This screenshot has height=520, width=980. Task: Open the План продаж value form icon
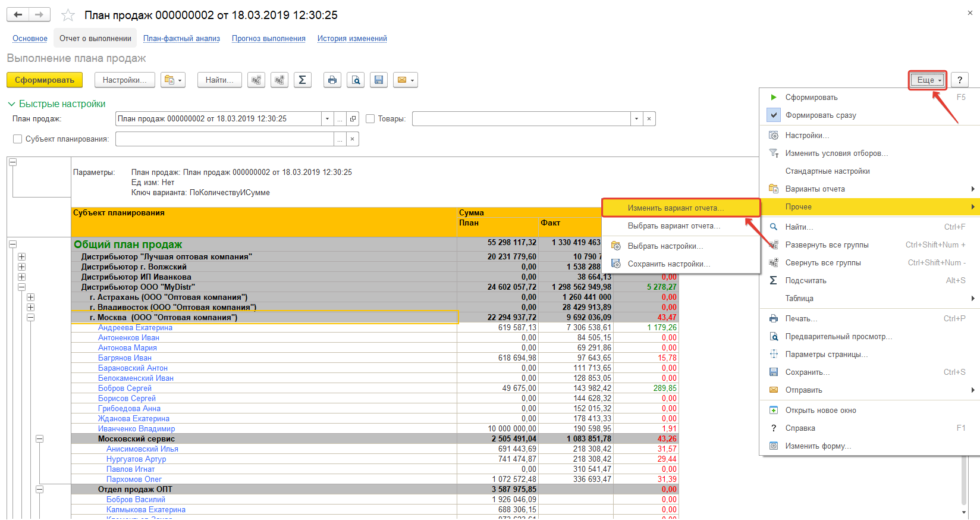click(x=353, y=119)
